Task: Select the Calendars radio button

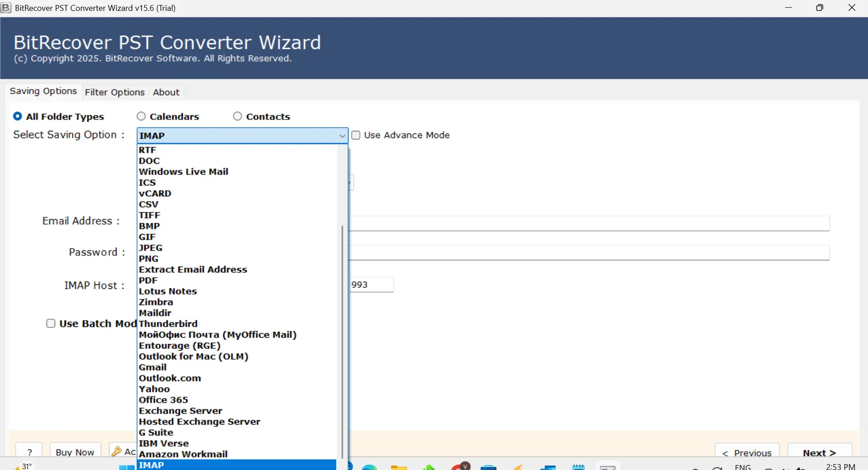Action: pos(141,116)
